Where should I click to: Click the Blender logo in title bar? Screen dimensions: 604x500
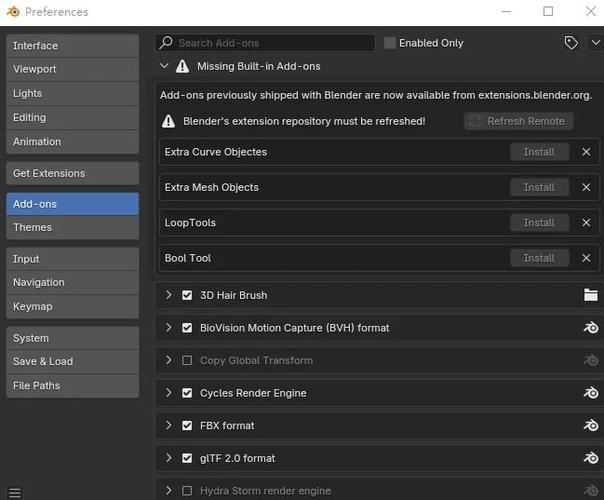(x=13, y=12)
